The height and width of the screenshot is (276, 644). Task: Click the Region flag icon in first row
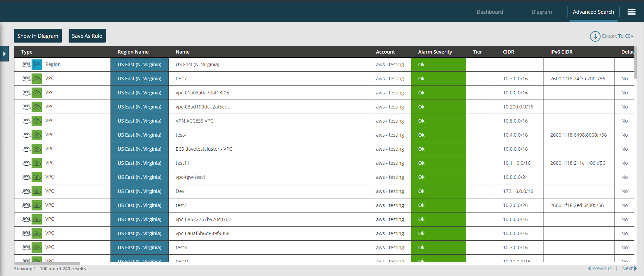(37, 65)
